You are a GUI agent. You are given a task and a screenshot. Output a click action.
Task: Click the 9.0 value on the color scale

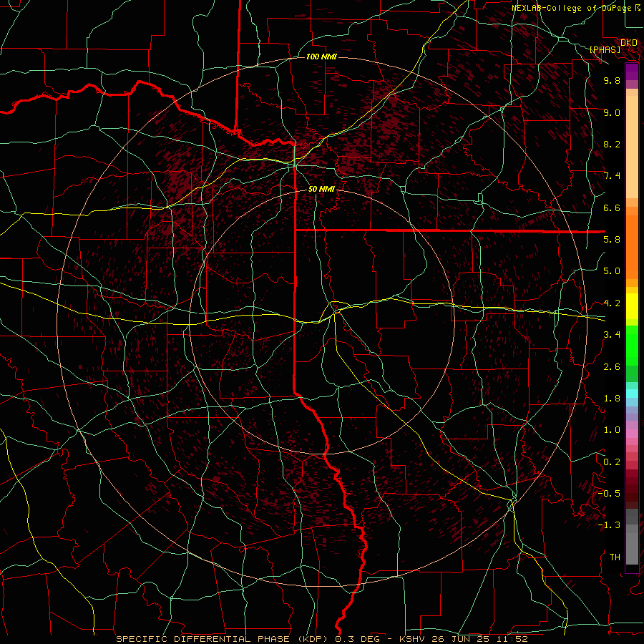pos(612,112)
